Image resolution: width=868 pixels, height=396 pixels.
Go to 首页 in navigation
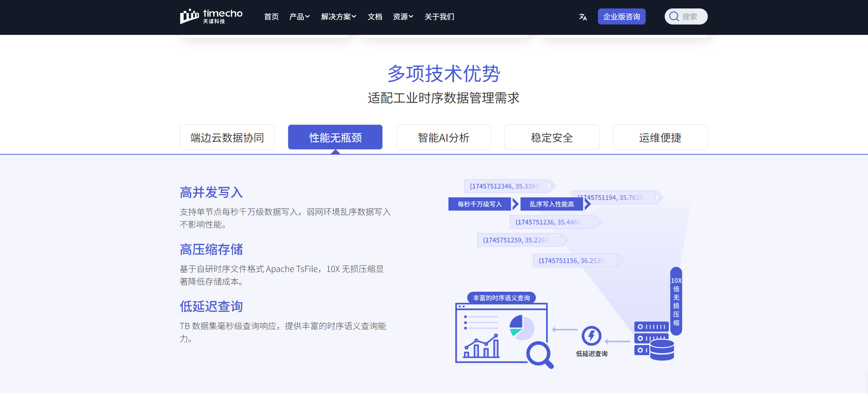coord(271,17)
